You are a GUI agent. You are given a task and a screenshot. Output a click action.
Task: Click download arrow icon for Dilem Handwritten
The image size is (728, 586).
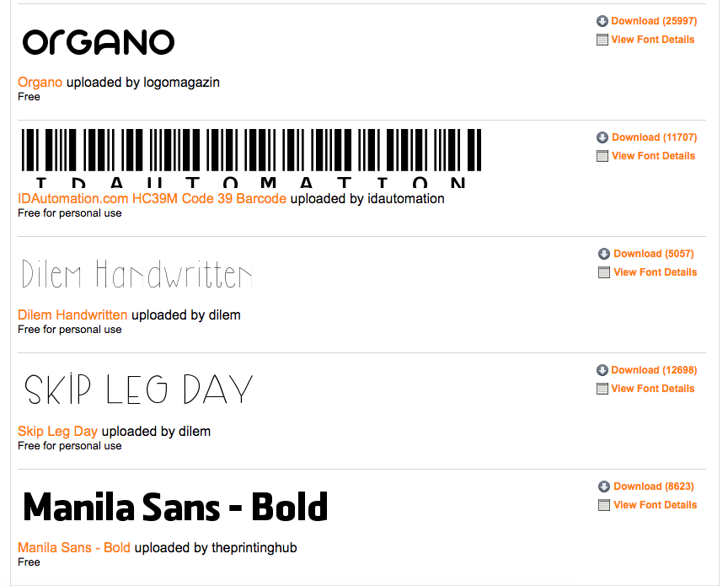pyautogui.click(x=604, y=254)
